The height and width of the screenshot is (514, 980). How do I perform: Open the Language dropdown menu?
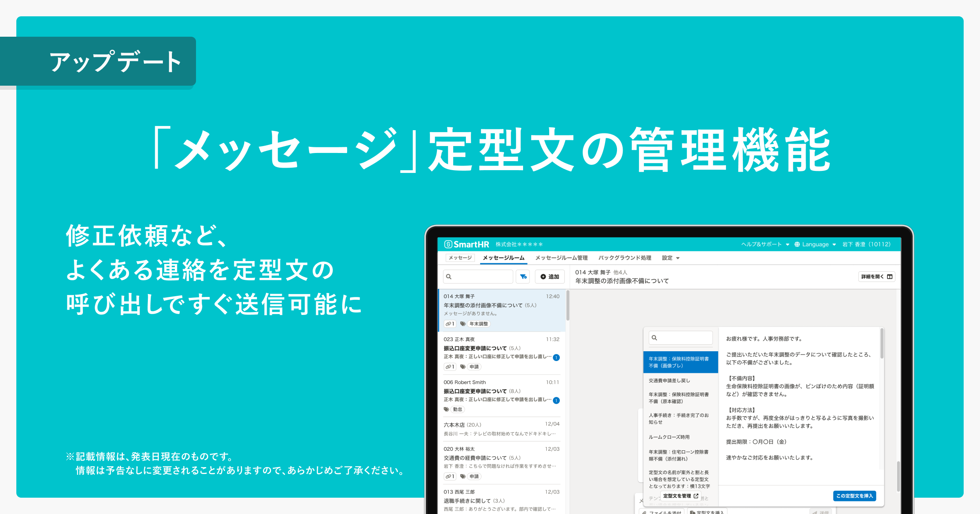pyautogui.click(x=815, y=244)
